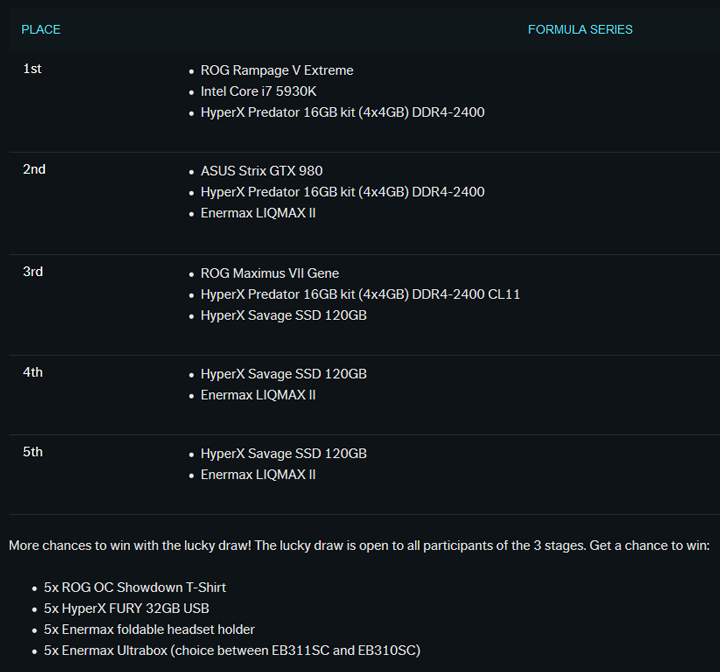Image resolution: width=720 pixels, height=672 pixels.
Task: Click HyperX Savage SSD in 3rd place row
Action: pos(283,316)
